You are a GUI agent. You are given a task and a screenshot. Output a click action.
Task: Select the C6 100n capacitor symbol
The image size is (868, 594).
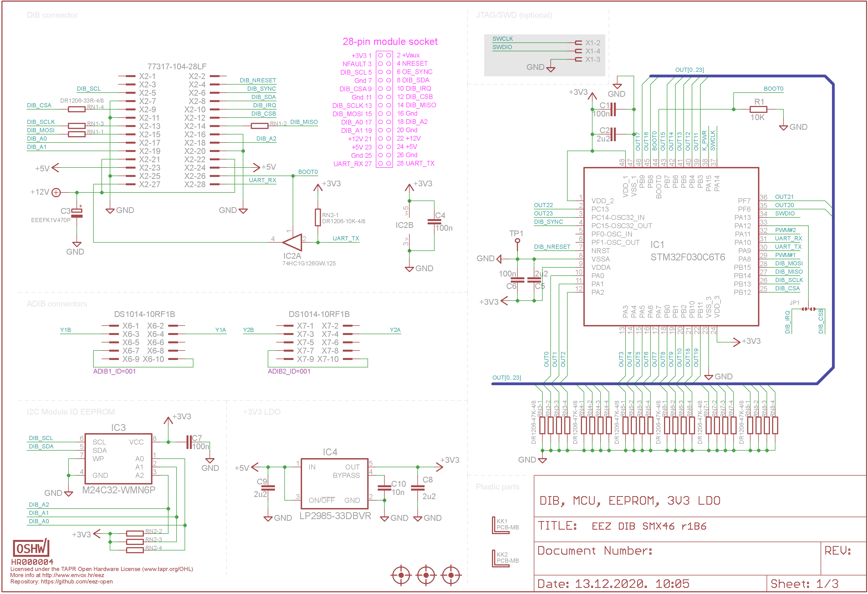tap(517, 280)
